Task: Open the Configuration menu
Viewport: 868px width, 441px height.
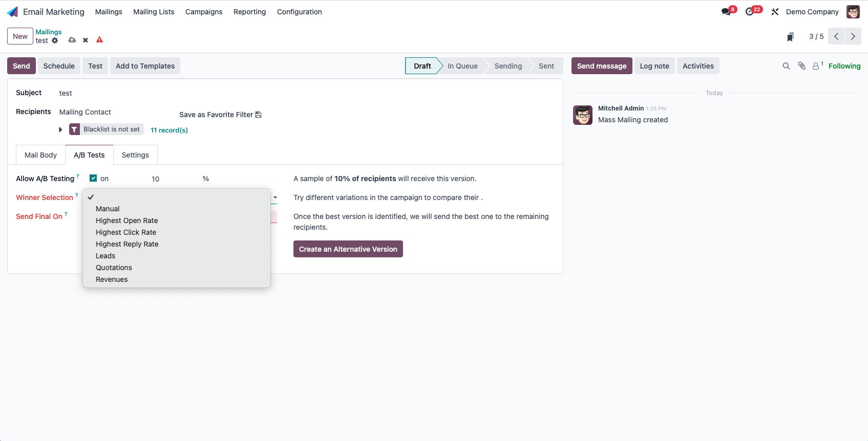Action: (x=299, y=12)
